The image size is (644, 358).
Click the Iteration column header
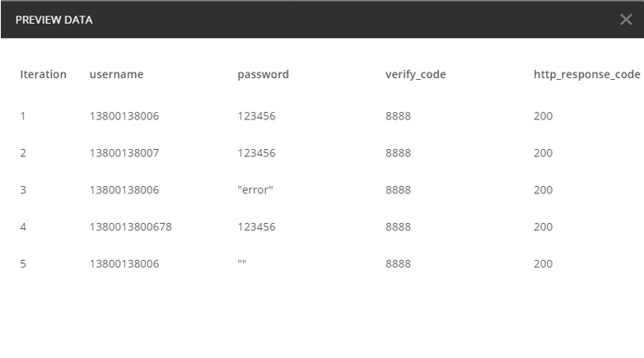pos(43,75)
